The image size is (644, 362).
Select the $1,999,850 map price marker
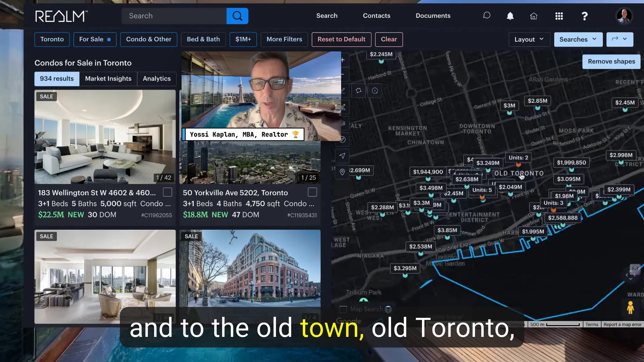point(571,163)
